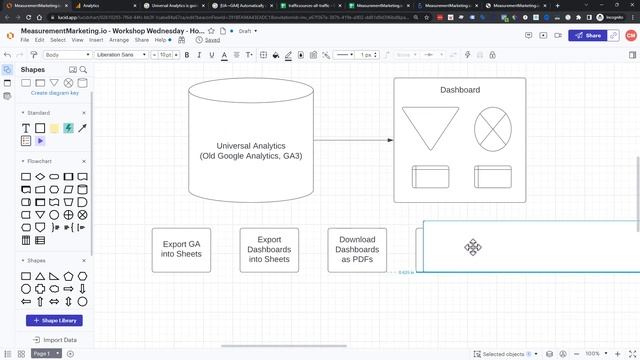
Task: Open the comments icon
Action: point(529,36)
